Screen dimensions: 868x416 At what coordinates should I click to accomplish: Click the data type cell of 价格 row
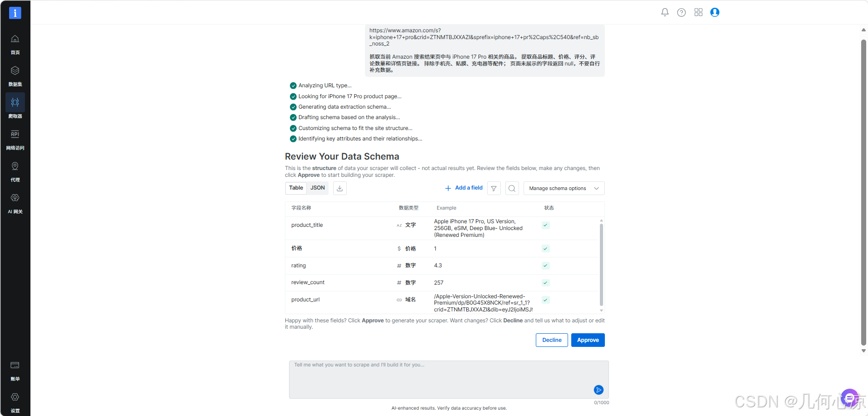406,249
